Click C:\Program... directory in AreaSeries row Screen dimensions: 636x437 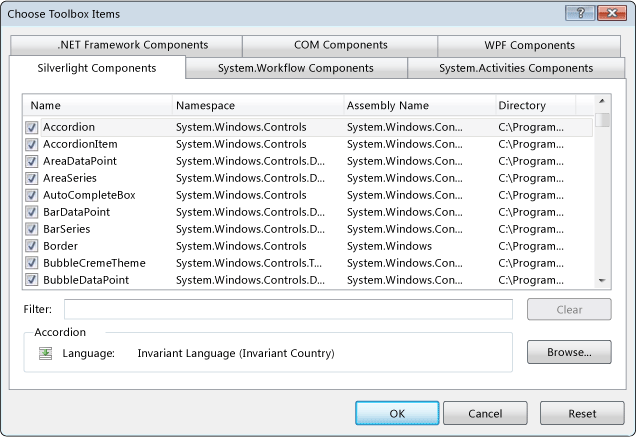click(531, 178)
